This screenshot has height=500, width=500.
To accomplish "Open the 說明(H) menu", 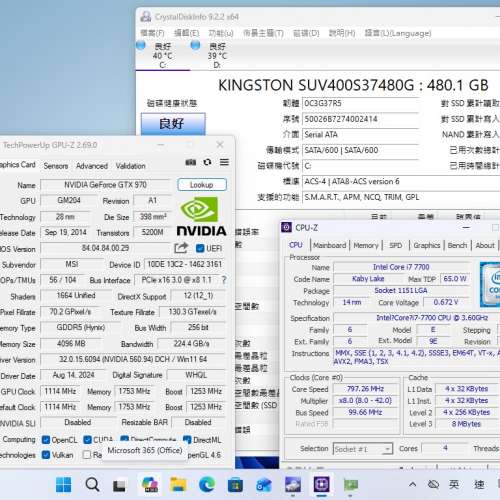I will (342, 33).
